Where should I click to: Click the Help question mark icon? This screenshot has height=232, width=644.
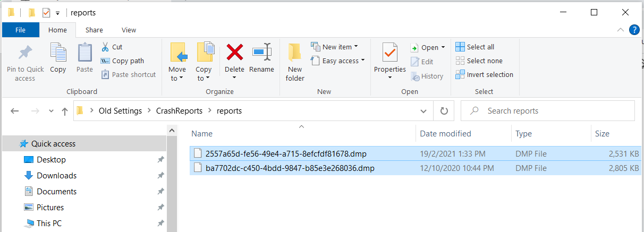[634, 30]
